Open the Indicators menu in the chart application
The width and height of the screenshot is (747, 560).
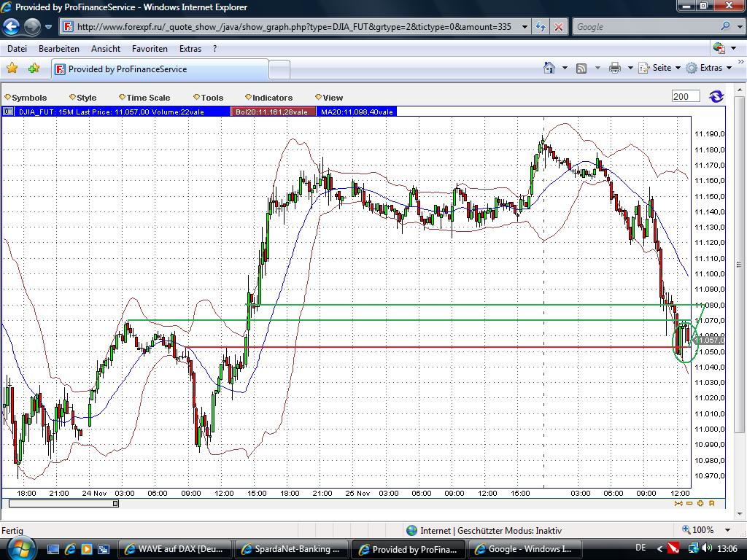pos(273,97)
